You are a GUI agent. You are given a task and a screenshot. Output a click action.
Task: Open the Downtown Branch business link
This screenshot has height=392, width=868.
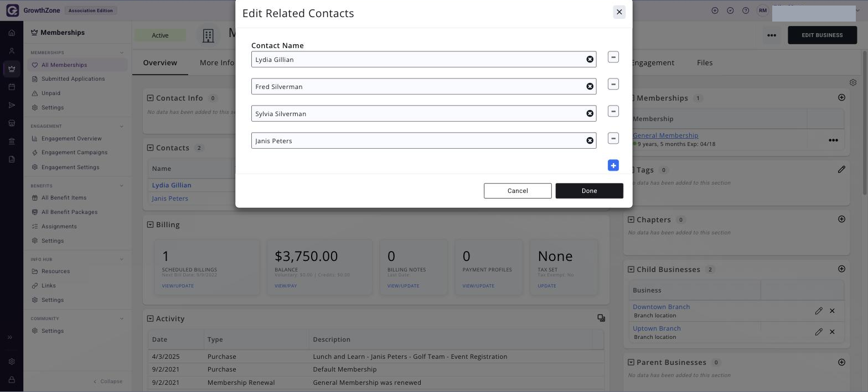[661, 307]
